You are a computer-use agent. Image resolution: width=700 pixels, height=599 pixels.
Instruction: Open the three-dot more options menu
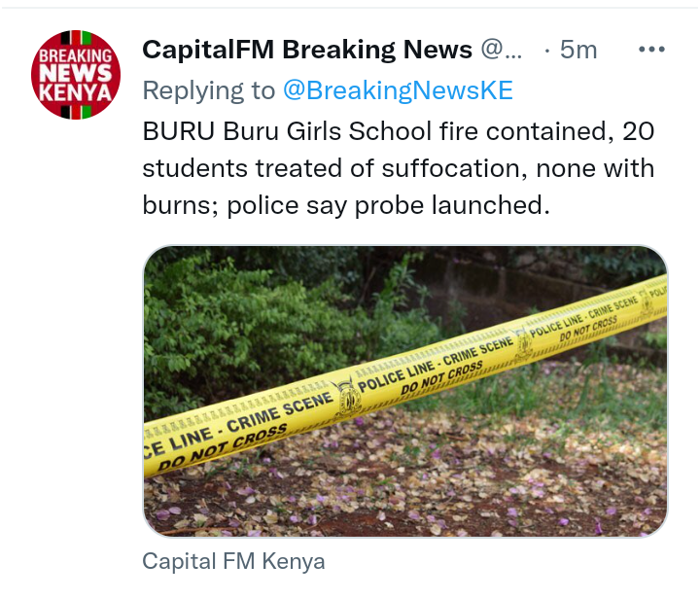pos(651,49)
